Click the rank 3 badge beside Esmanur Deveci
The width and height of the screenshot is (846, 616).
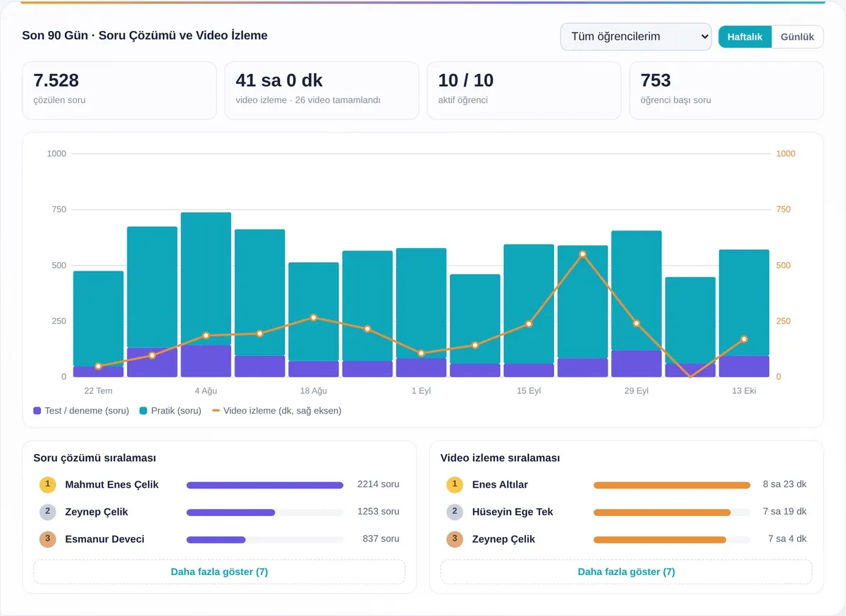tap(47, 540)
